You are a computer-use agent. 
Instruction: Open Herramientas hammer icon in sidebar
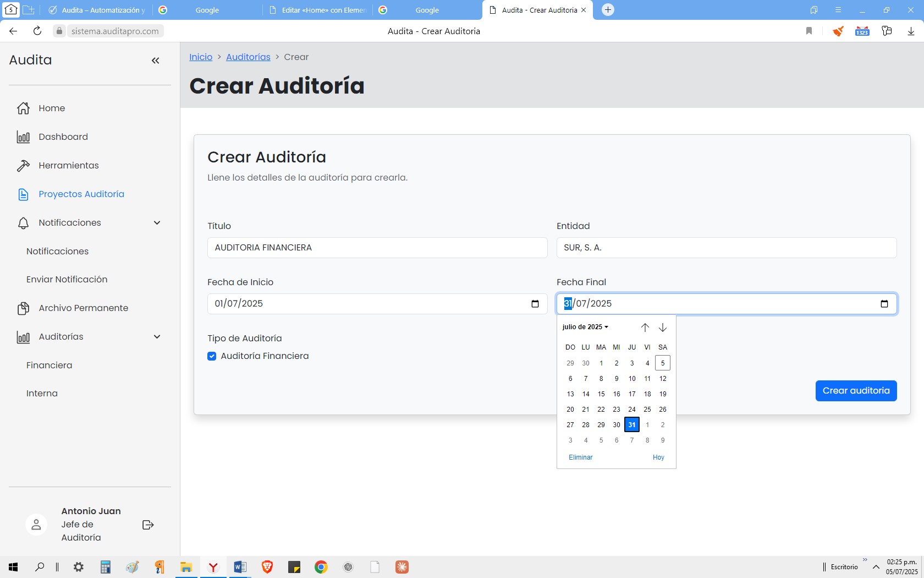[23, 166]
